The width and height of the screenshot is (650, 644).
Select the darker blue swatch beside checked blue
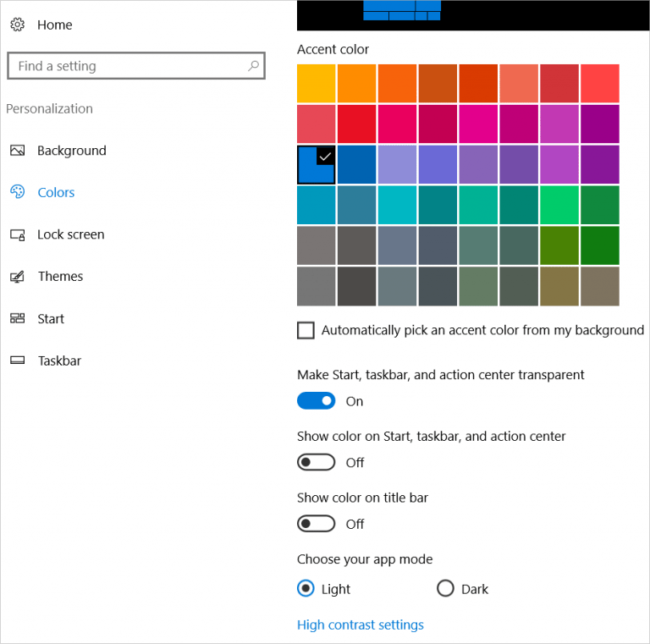(x=356, y=164)
